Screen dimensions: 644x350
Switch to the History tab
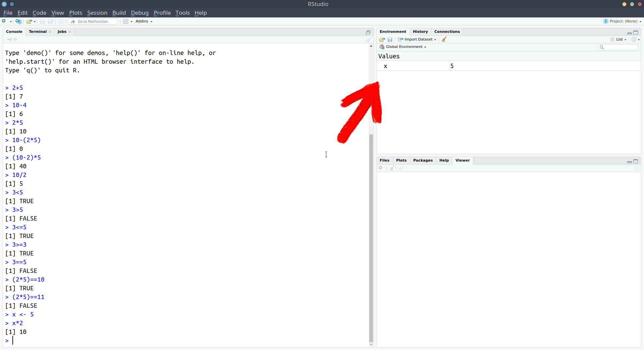coord(420,32)
